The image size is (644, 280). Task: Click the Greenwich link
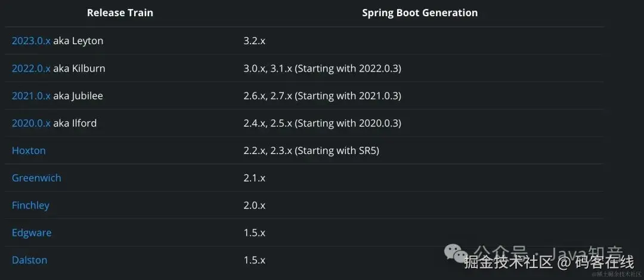point(36,179)
